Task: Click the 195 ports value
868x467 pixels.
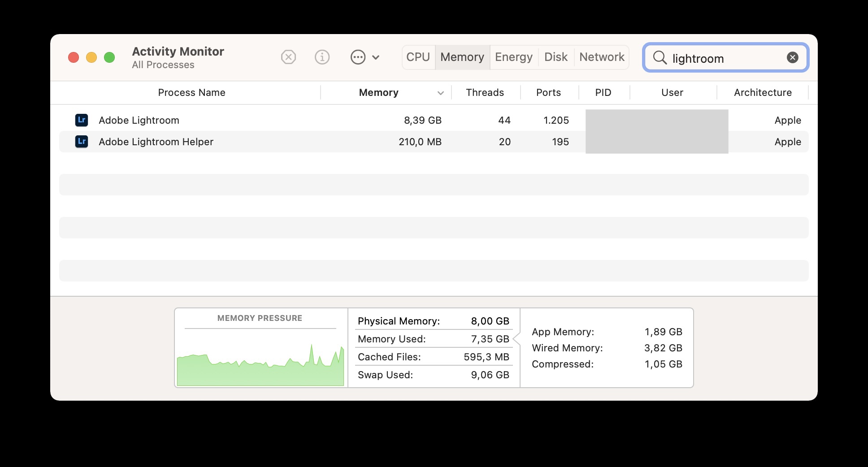Action: [560, 142]
